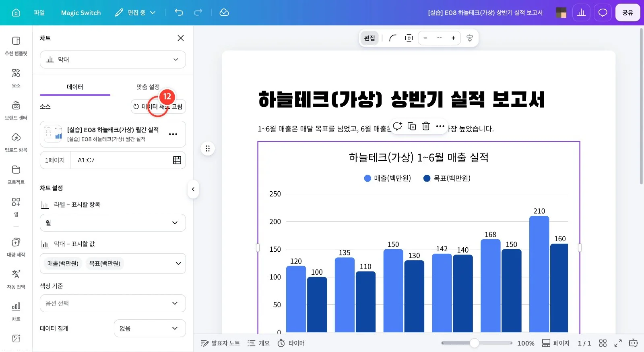This screenshot has height=352, width=644.
Task: Expand the 막대 표시할 값 dropdown
Action: pyautogui.click(x=113, y=263)
